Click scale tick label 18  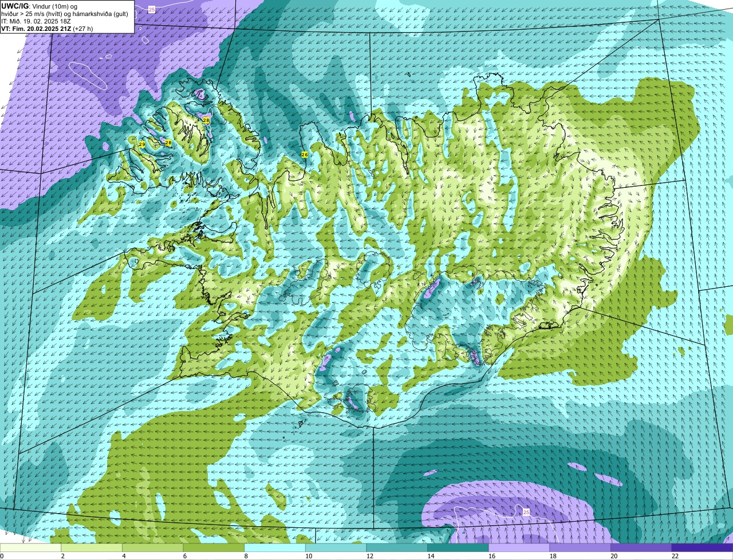[x=553, y=556]
